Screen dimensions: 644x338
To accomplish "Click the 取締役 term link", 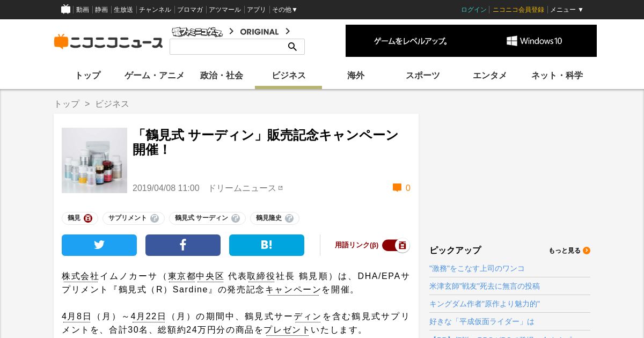I will (261, 276).
